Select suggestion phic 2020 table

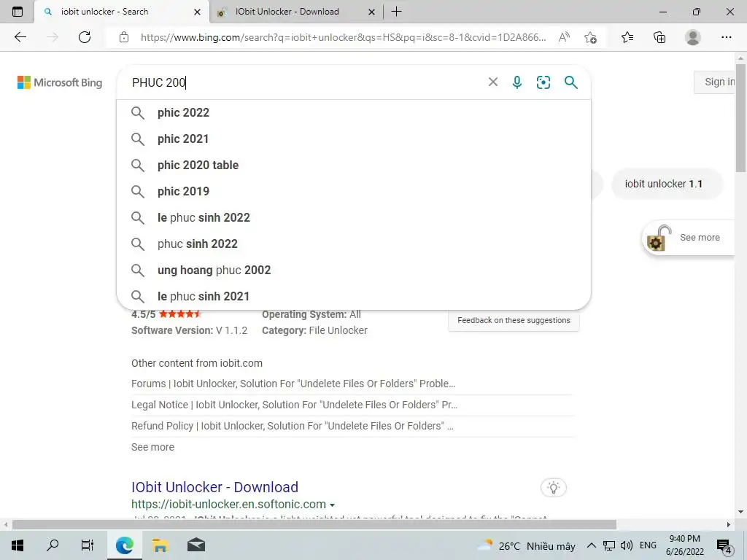(354, 166)
